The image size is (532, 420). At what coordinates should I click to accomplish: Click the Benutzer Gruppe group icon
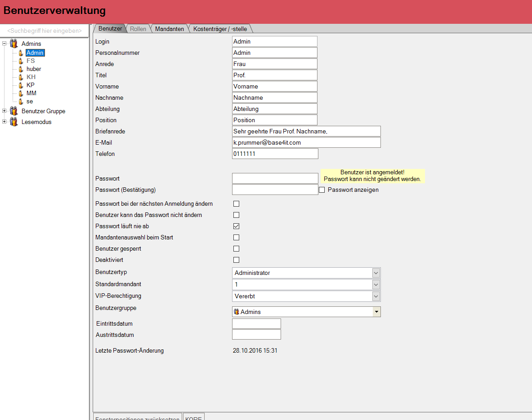(14, 111)
